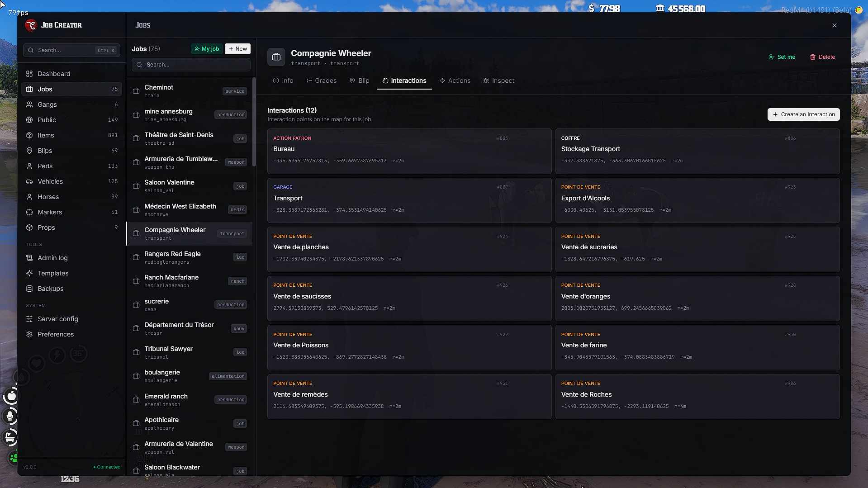
Task: Open the Vente de saucisses card
Action: 409,298
